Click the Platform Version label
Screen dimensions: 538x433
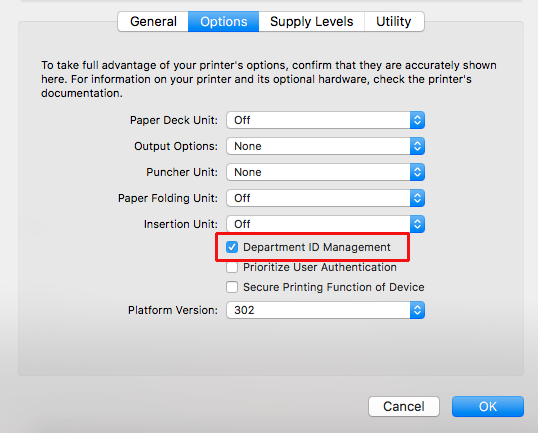pyautogui.click(x=173, y=310)
